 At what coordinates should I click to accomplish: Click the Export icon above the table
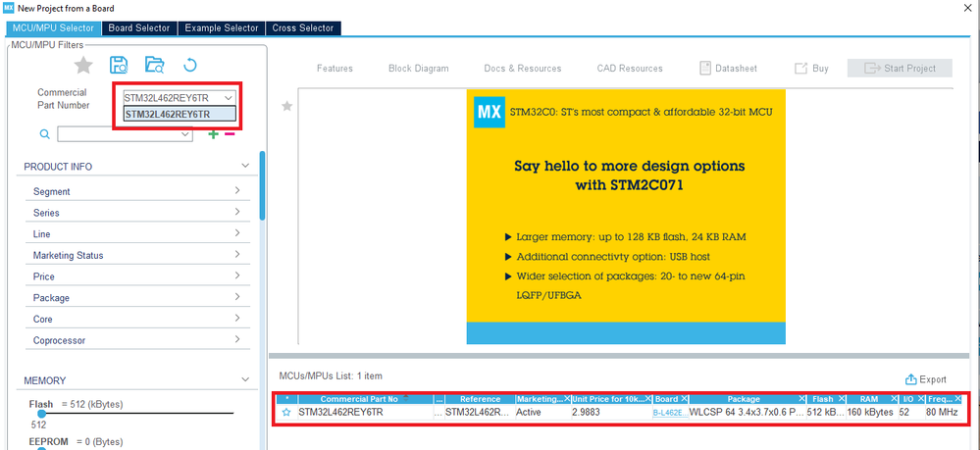click(911, 379)
